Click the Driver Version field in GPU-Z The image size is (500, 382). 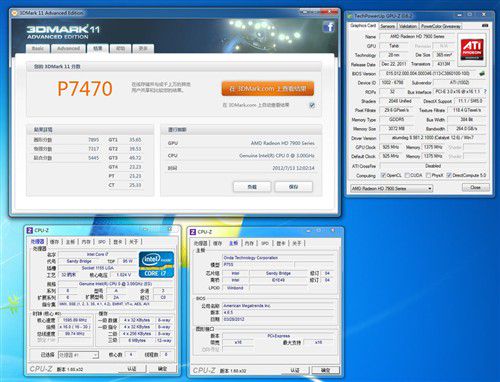pos(433,138)
